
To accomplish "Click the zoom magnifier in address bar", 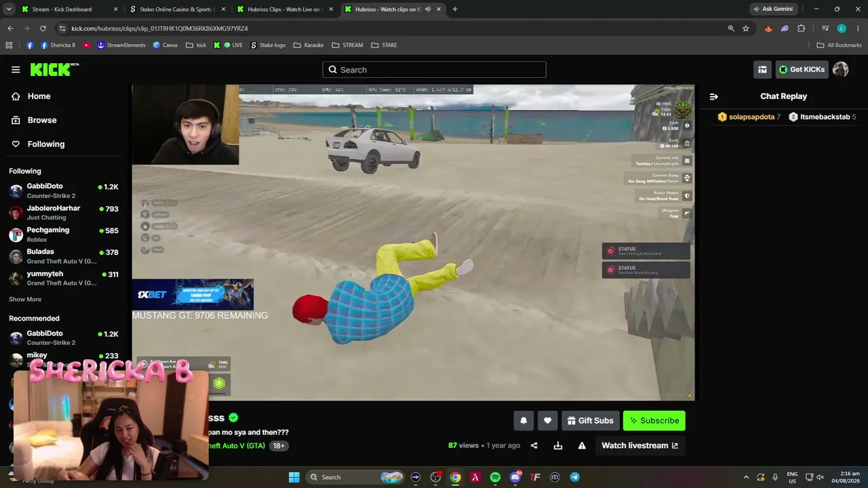I will point(731,28).
